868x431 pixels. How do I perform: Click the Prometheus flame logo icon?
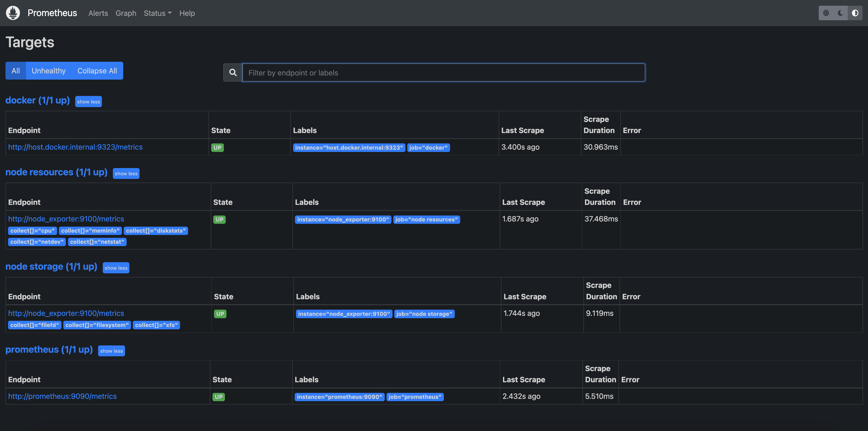pos(13,13)
